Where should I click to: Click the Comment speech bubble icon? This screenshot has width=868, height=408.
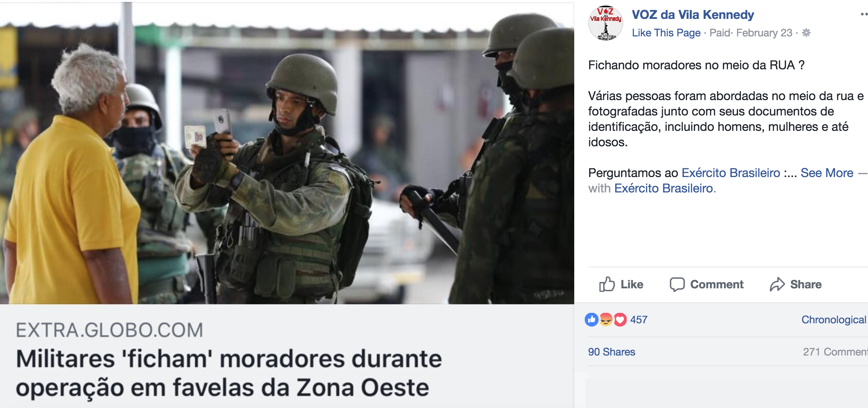(x=677, y=284)
